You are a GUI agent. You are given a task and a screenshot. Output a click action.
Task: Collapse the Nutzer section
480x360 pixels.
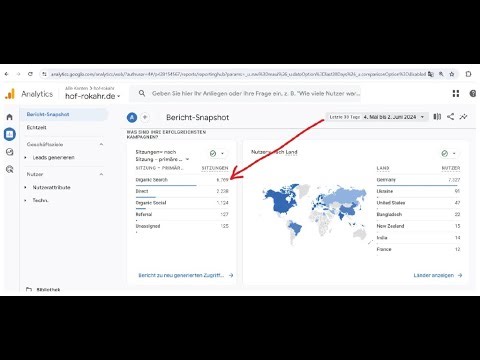(x=101, y=174)
